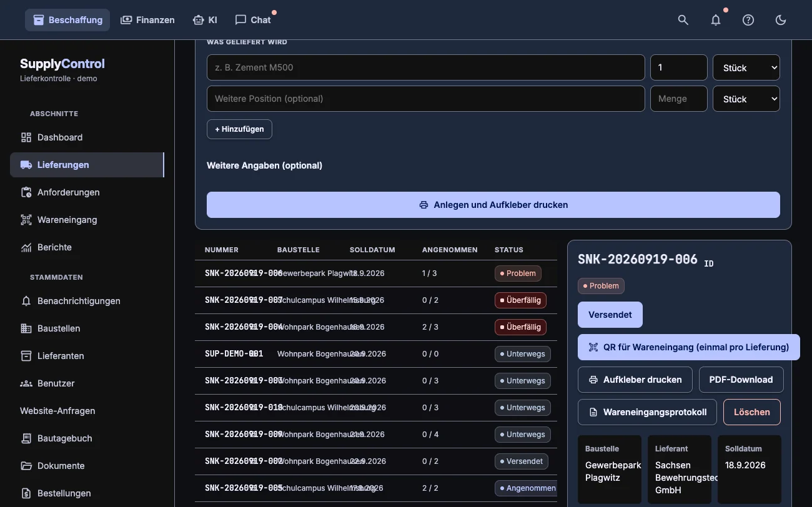Open the first row Stück unit dropdown
Viewport: 812px width, 507px height.
click(746, 67)
